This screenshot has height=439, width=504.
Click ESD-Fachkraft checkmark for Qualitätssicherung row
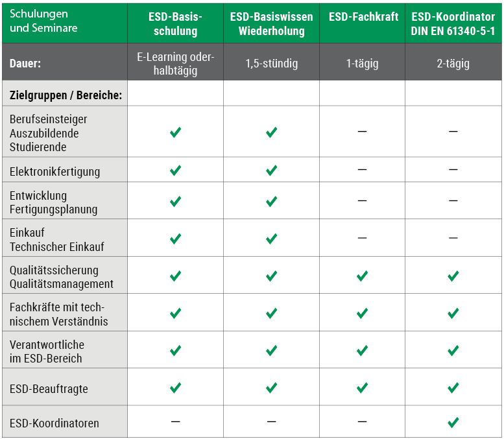click(x=362, y=276)
